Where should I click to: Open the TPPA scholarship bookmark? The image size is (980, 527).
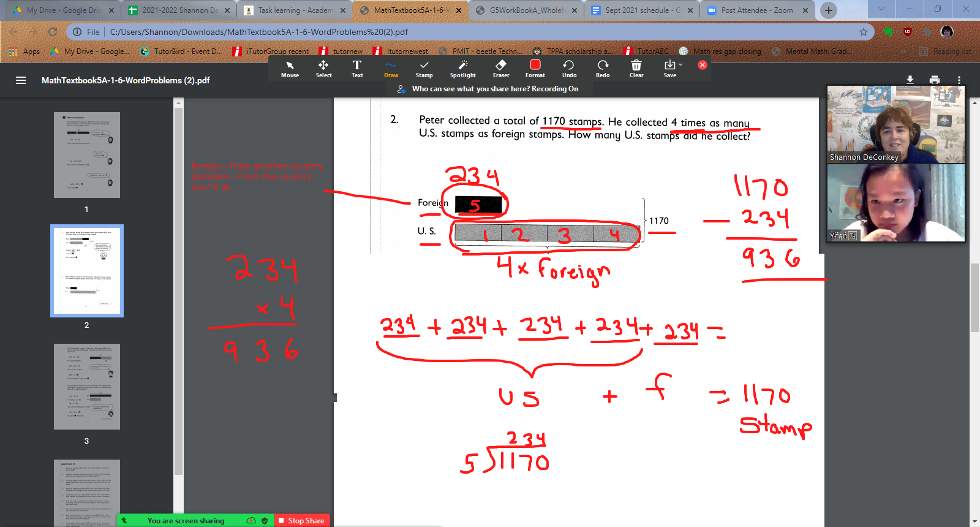pos(573,51)
